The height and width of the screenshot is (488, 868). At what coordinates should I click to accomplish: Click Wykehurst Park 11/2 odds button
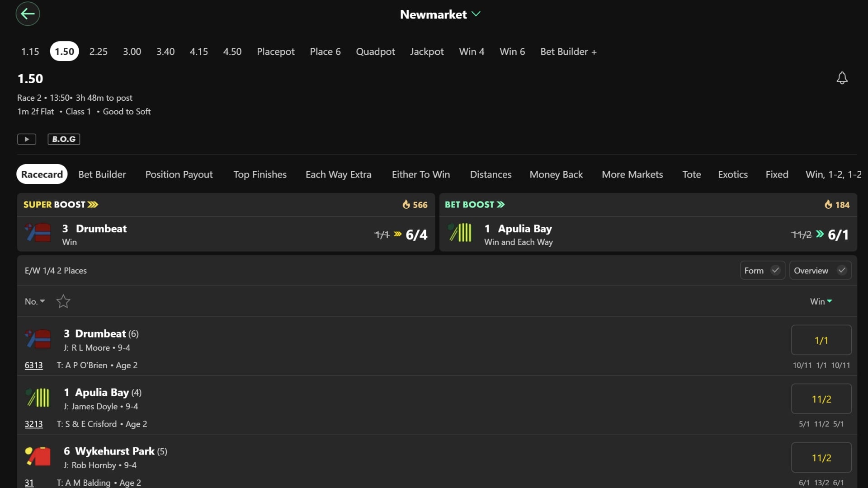(x=821, y=458)
